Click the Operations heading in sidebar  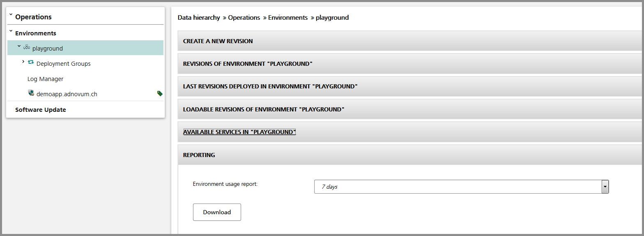[x=33, y=17]
